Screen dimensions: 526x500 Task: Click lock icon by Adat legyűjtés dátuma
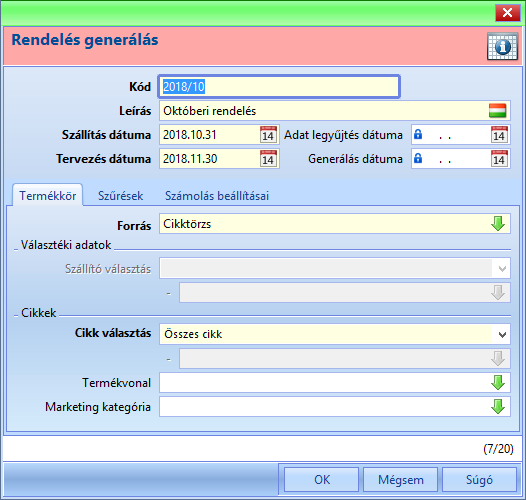[x=418, y=134]
